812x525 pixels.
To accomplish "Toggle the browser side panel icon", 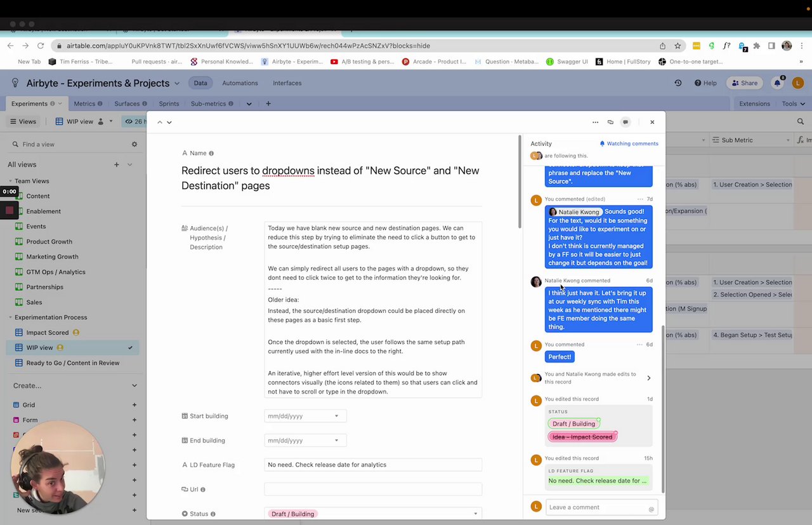I will 771,46.
